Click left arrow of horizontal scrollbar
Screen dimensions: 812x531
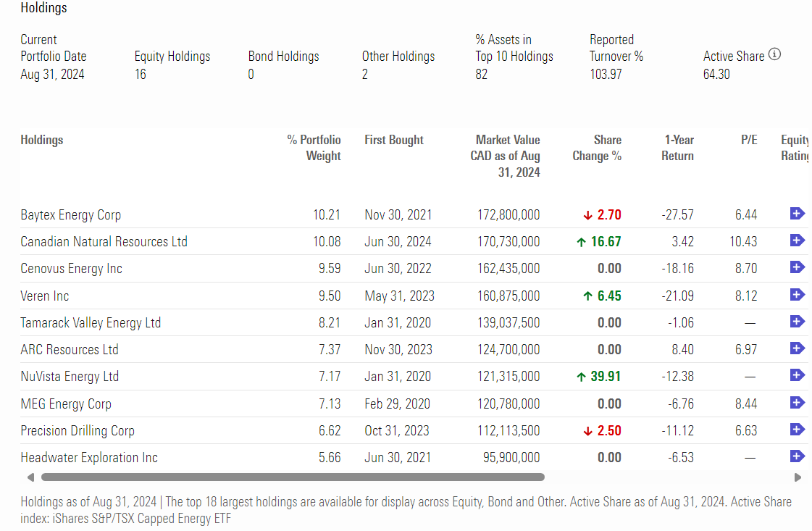pyautogui.click(x=30, y=477)
